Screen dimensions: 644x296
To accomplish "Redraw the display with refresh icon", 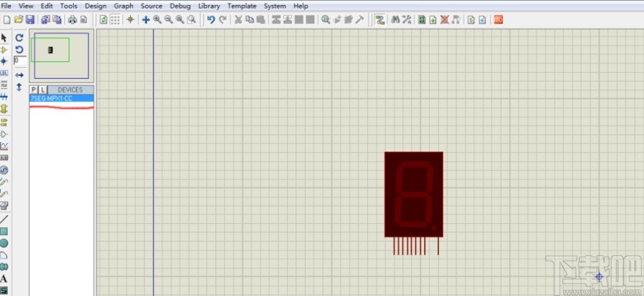I will (x=104, y=20).
